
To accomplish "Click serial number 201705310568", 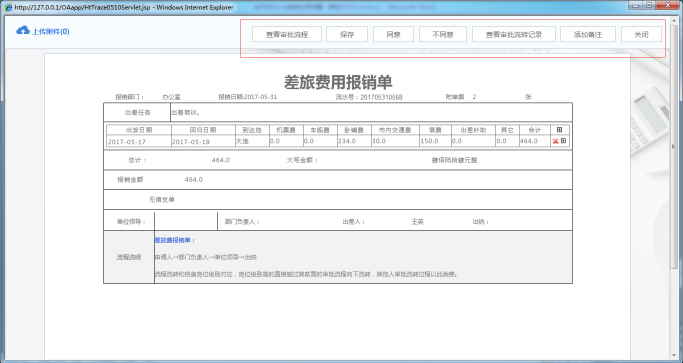I will click(381, 97).
